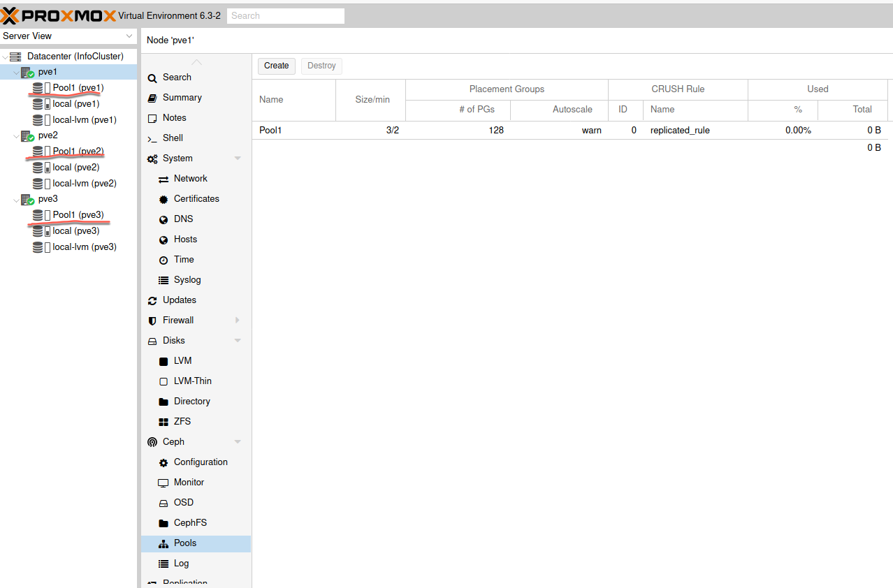Image resolution: width=893 pixels, height=588 pixels.
Task: Click the Pools sitemap icon
Action: [164, 543]
